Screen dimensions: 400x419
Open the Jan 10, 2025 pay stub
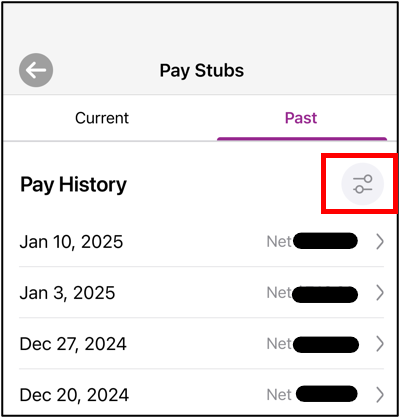[202, 242]
